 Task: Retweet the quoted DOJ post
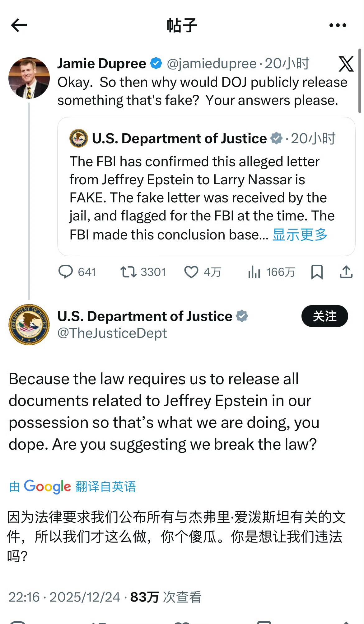tap(129, 272)
